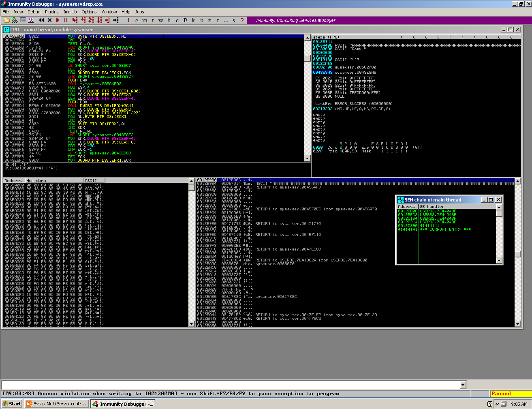Open the ImmLib menu
The image size is (532, 409).
coord(70,12)
